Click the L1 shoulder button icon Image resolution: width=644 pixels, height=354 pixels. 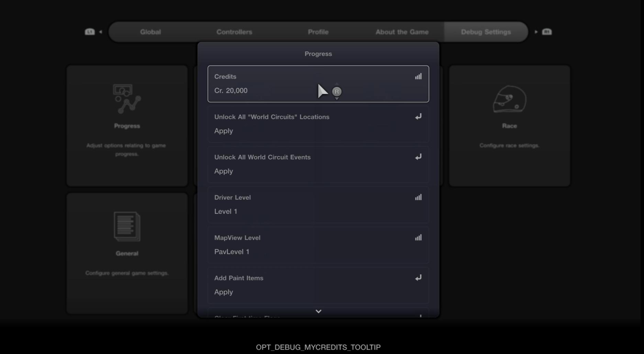pos(90,32)
